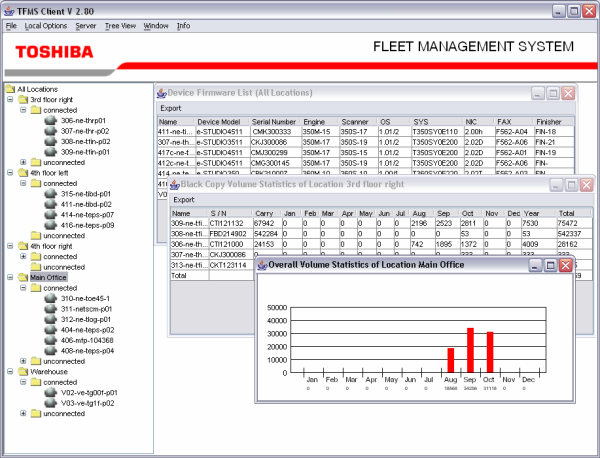Viewport: 600px width, 458px height.
Task: Collapse connected folder under 4th floor left
Action: [23, 183]
